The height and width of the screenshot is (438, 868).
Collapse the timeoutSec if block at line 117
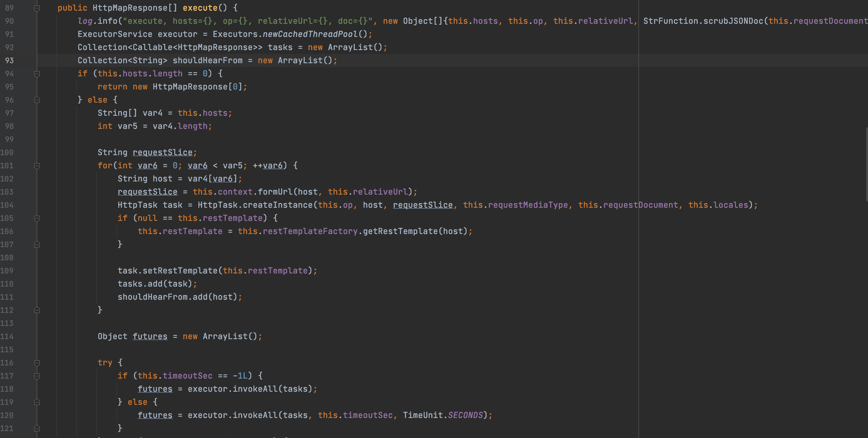37,376
